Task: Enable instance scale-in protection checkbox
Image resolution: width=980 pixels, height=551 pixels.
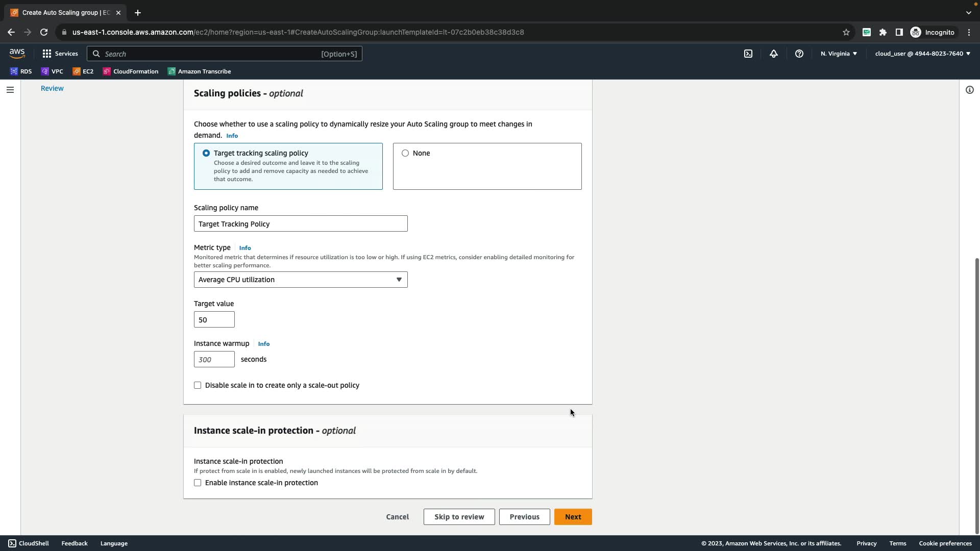Action: coord(198,483)
